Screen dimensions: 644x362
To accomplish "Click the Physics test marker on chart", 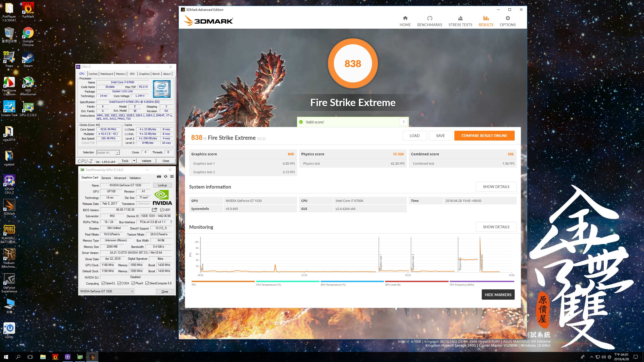I will point(460,264).
